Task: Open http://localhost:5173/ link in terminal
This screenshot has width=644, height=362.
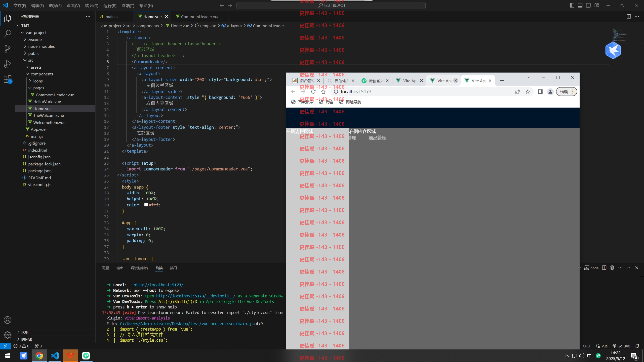Action: [x=158, y=285]
